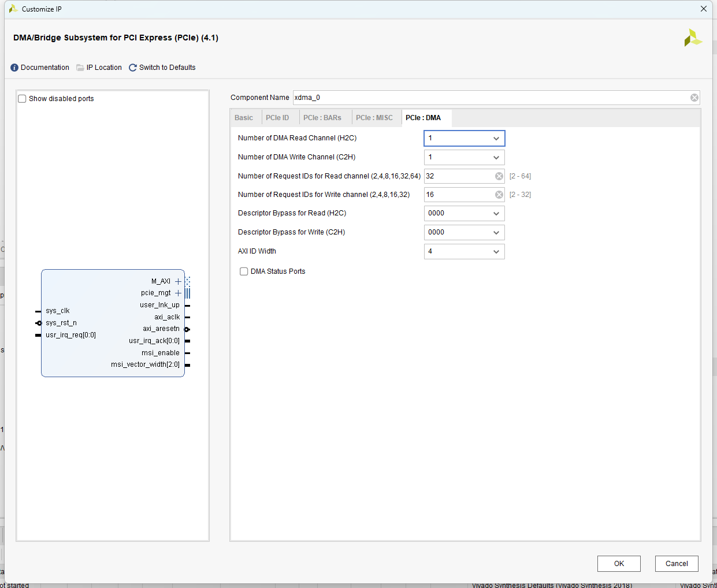The height and width of the screenshot is (588, 717).
Task: Click the sys_rst_n port label
Action: [61, 323]
